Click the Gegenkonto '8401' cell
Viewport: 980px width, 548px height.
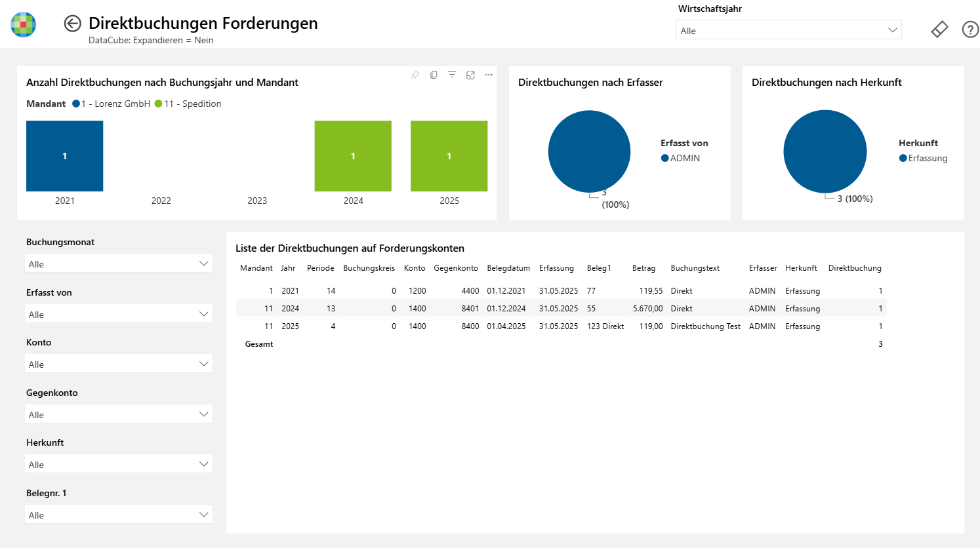[x=470, y=308]
